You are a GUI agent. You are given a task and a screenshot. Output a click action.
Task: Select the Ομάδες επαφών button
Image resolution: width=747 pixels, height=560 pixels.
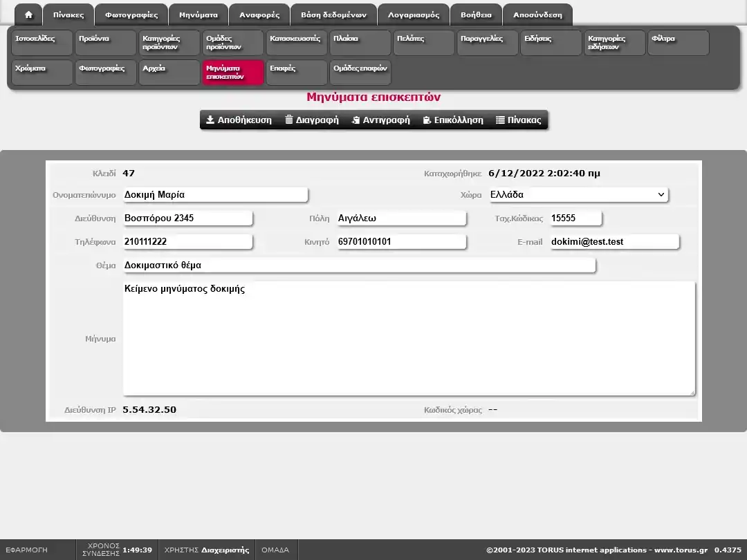click(360, 73)
